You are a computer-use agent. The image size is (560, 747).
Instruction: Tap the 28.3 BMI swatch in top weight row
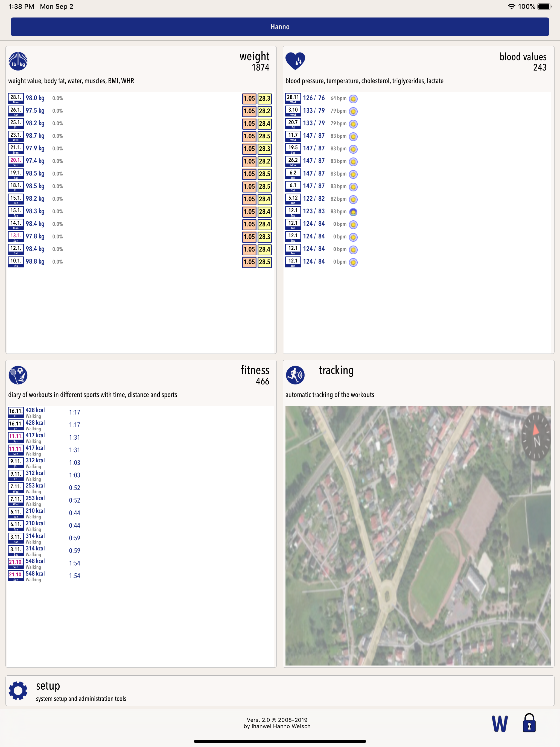coord(264,99)
